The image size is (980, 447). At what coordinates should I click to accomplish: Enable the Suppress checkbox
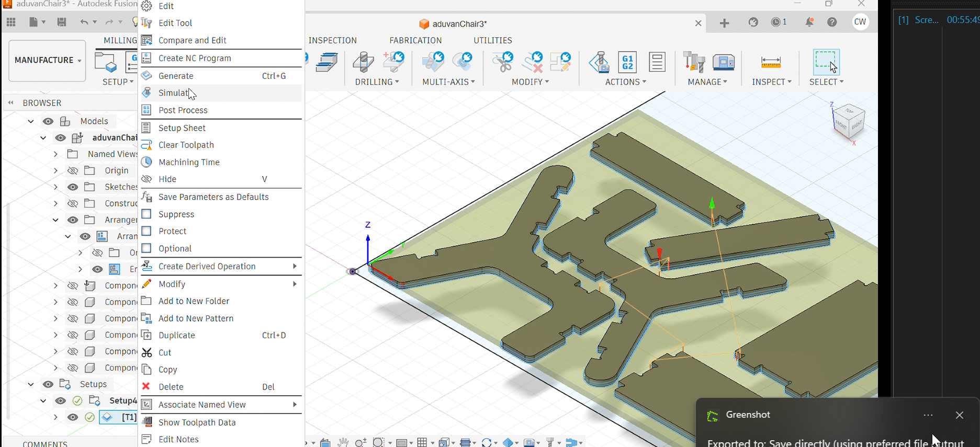click(x=147, y=214)
